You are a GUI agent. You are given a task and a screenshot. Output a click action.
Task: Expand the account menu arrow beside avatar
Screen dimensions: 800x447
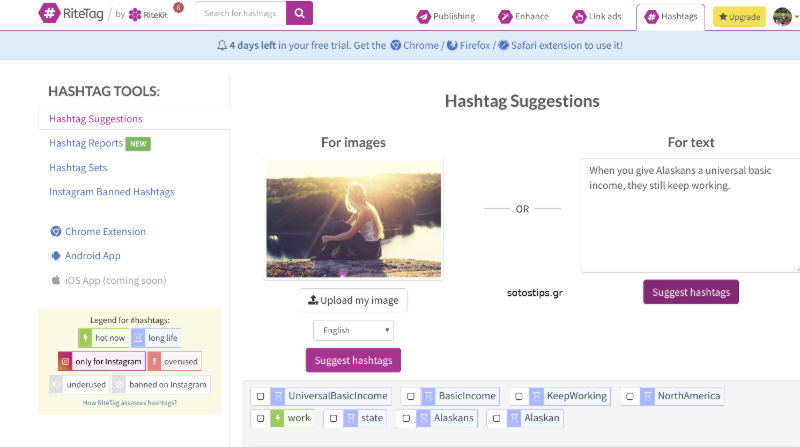[794, 17]
